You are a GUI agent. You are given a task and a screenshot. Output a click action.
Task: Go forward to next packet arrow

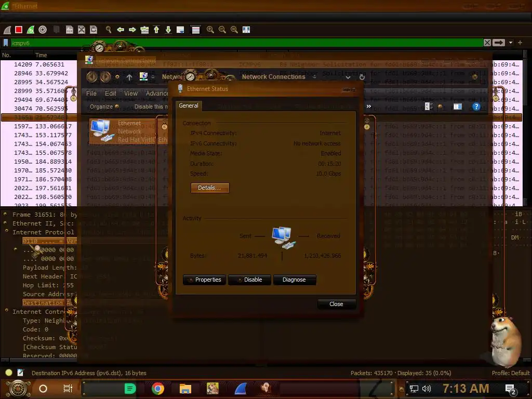(x=132, y=30)
